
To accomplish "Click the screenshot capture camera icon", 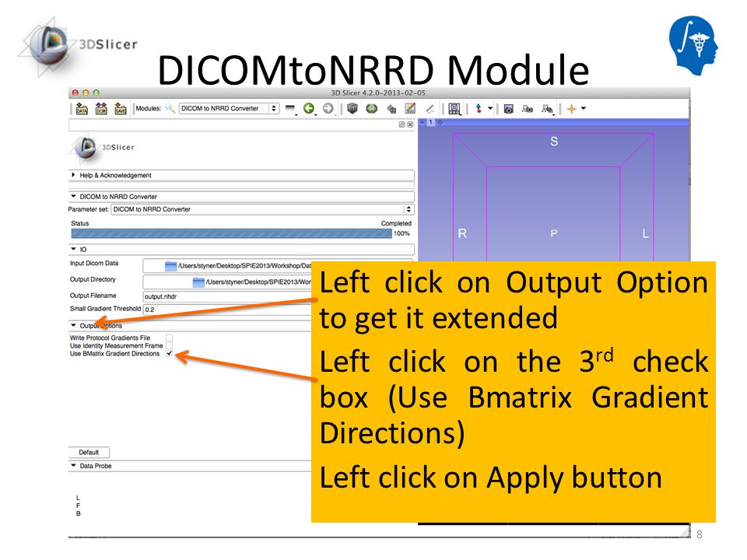I will click(x=508, y=109).
